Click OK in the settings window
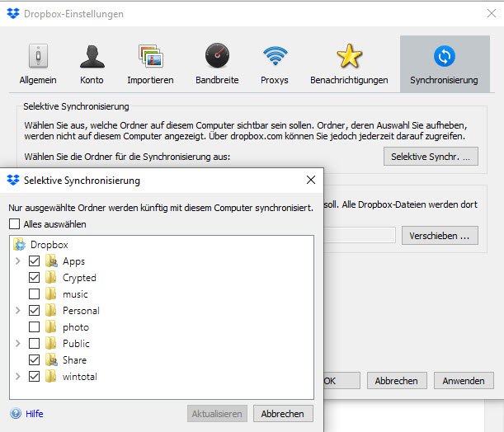 341,381
